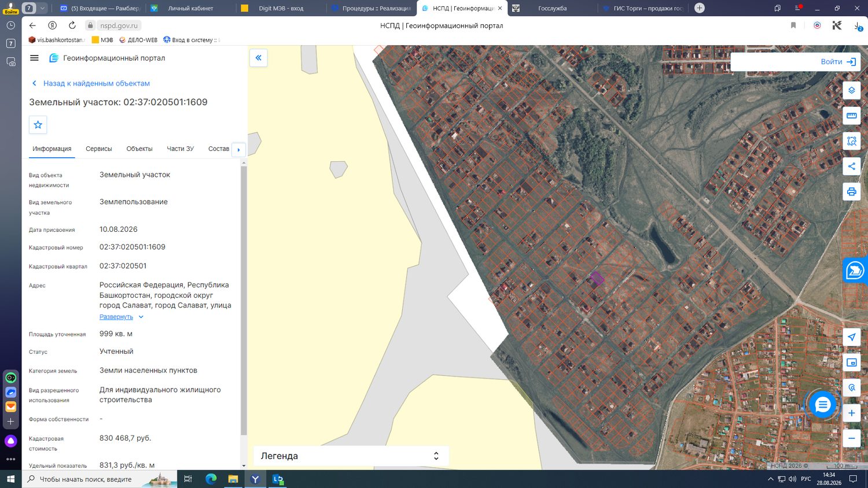The image size is (868, 488).
Task: Switch to the Объекты tab
Action: pyautogui.click(x=139, y=149)
